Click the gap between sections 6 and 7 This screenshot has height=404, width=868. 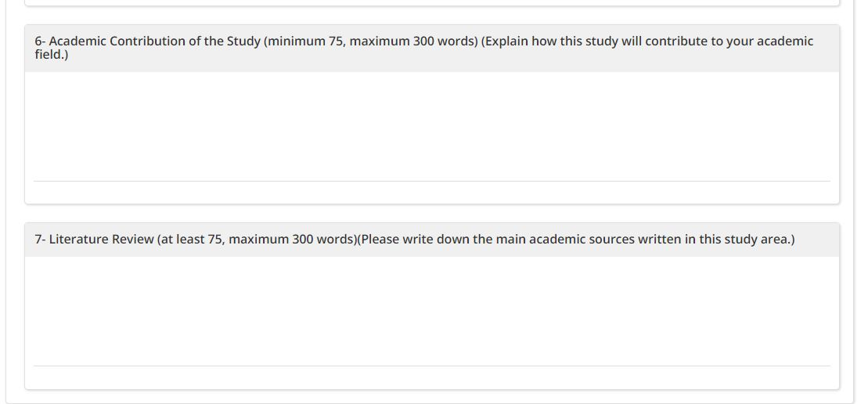[x=432, y=214]
